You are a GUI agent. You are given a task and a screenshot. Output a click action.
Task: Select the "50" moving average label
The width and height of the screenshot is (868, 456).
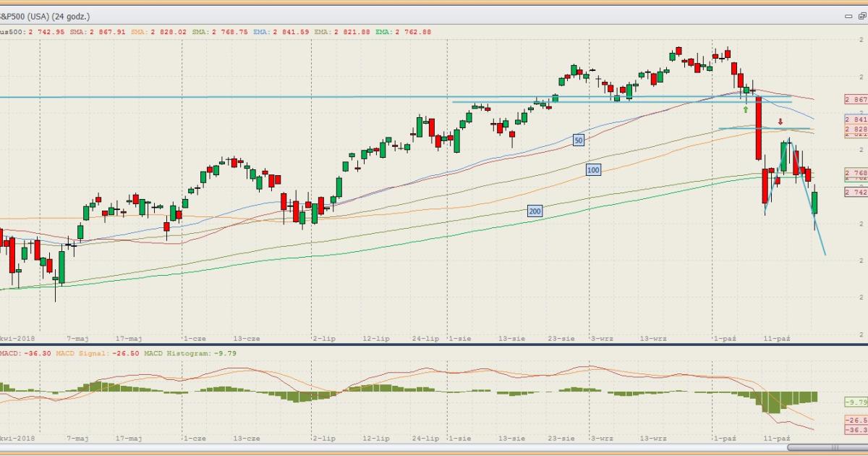point(578,140)
